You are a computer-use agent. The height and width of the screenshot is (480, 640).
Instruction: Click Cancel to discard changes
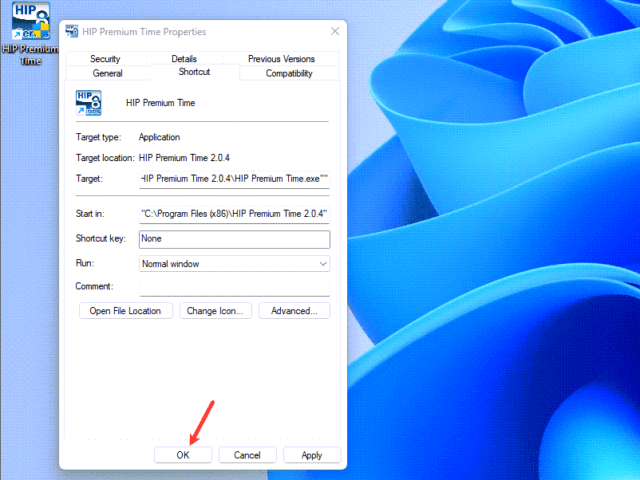tap(247, 455)
